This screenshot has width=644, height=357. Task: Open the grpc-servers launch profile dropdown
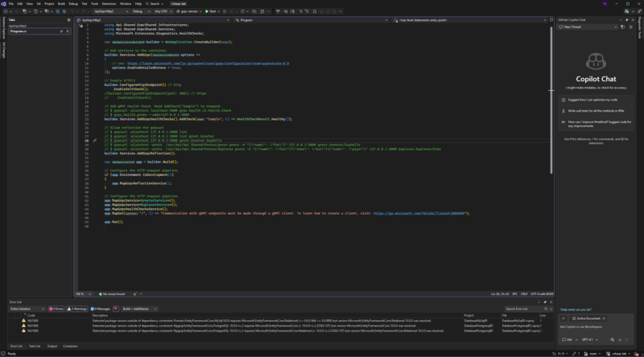[189, 11]
